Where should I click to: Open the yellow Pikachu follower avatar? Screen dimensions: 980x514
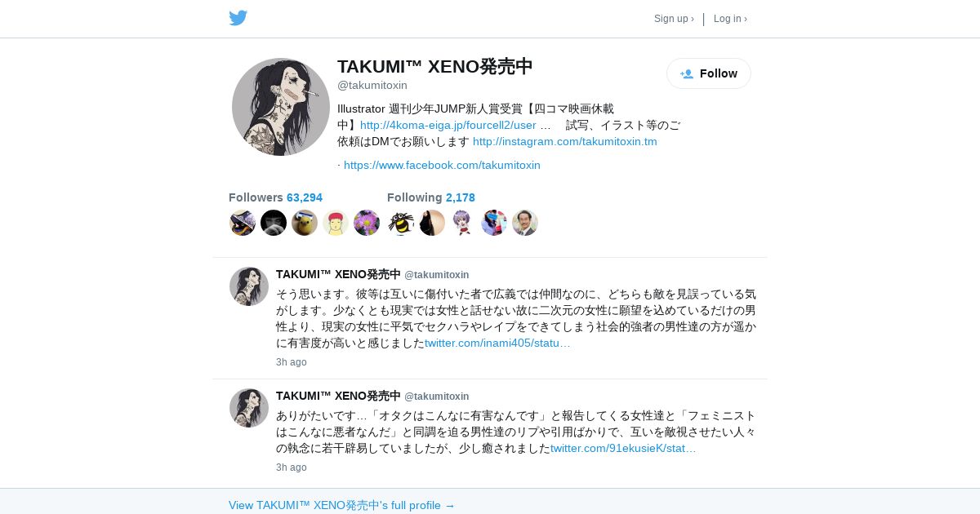click(x=305, y=223)
